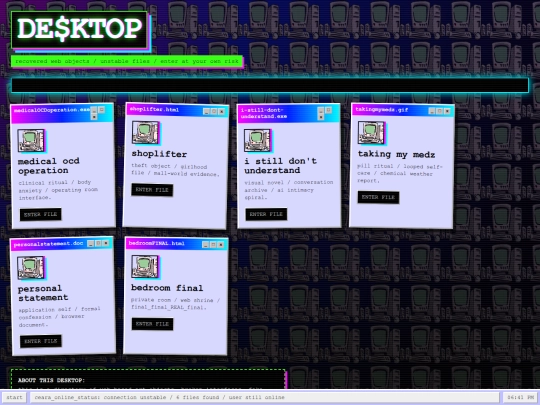Screen dimensions: 540x405
Task: Maximize the bedroomFINAL.html window
Action: [213, 245]
